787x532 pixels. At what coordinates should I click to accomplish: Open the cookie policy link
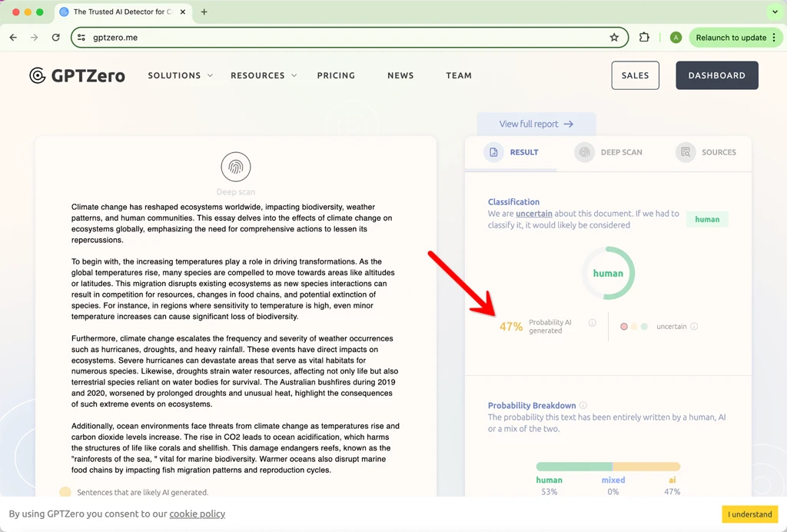click(x=198, y=514)
